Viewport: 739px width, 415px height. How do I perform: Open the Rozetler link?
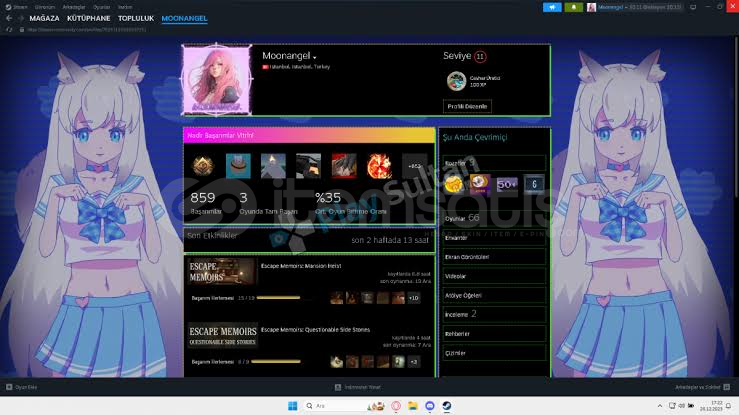494,163
